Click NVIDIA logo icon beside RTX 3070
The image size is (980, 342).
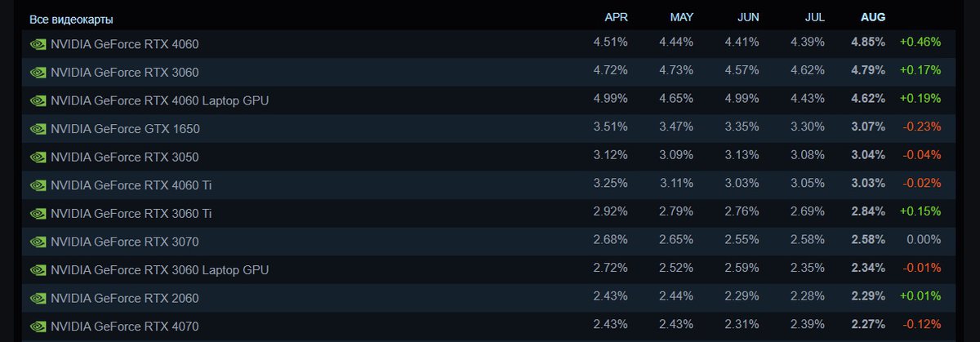coord(38,242)
